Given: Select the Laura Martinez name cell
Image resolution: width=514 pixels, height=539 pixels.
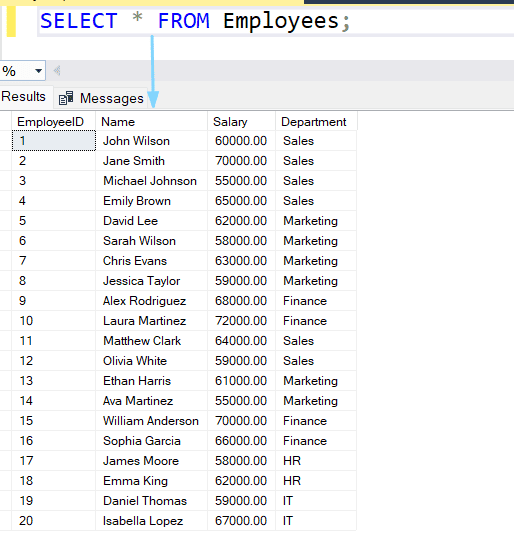Looking at the screenshot, I should [x=152, y=321].
